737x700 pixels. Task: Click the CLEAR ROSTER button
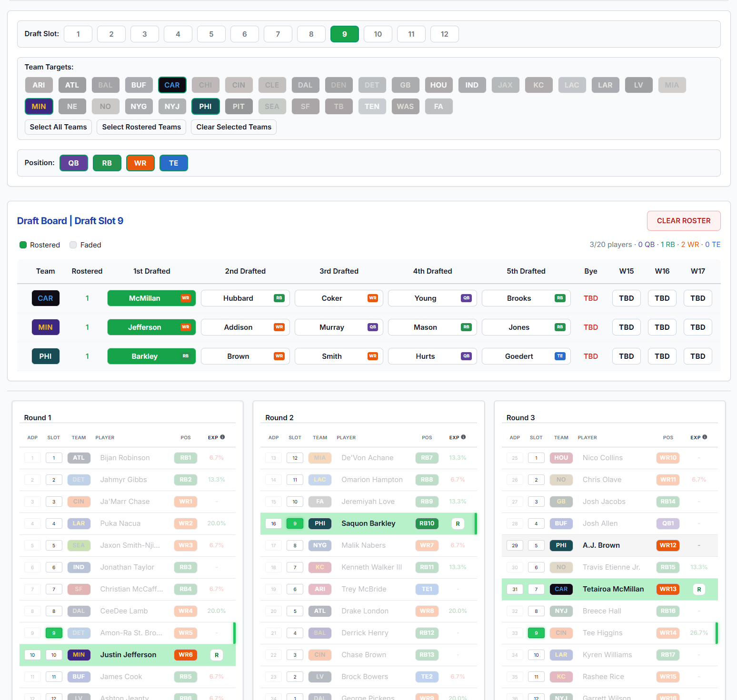coord(684,221)
